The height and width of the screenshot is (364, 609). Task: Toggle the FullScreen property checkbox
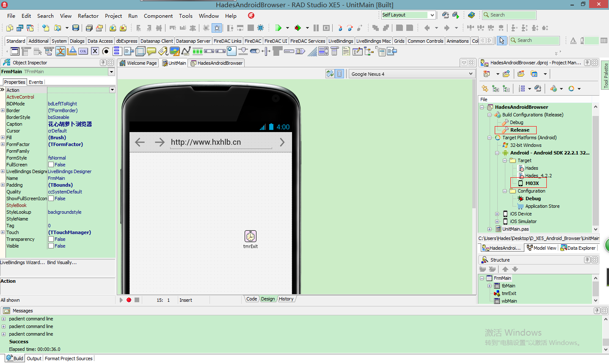coord(51,165)
